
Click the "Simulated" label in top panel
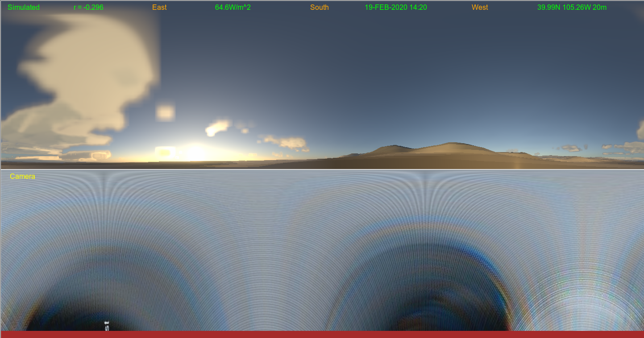(24, 8)
